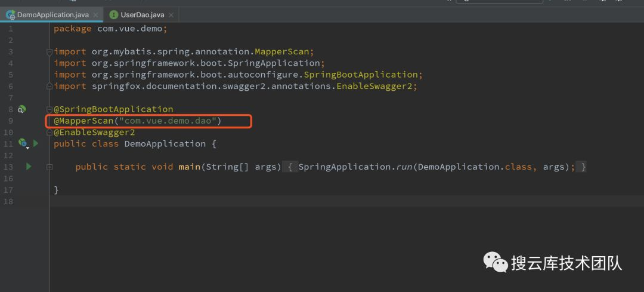This screenshot has height=292, width=644.
Task: Click fold marker beside @SpringBootApplication annotation
Action: click(50, 109)
